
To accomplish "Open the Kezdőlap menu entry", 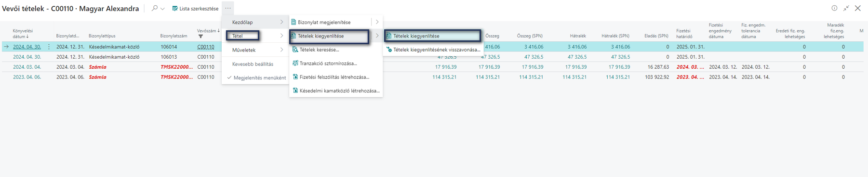I will point(242,22).
